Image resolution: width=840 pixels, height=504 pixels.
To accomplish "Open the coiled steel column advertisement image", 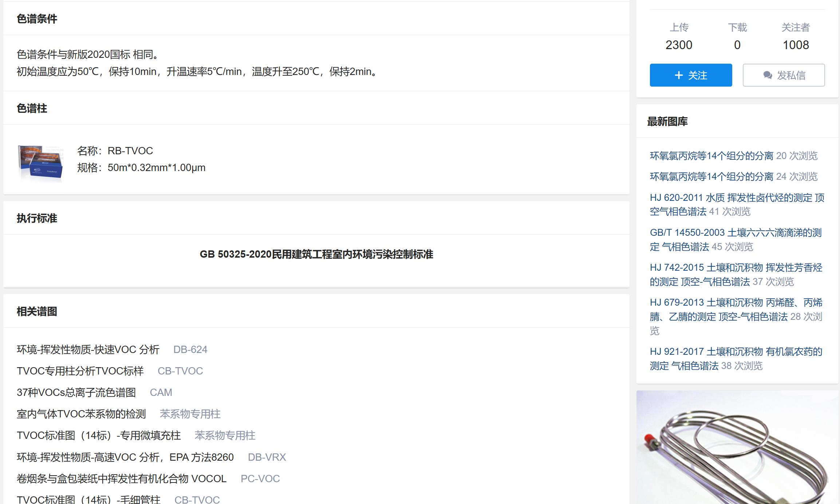I will click(x=737, y=448).
